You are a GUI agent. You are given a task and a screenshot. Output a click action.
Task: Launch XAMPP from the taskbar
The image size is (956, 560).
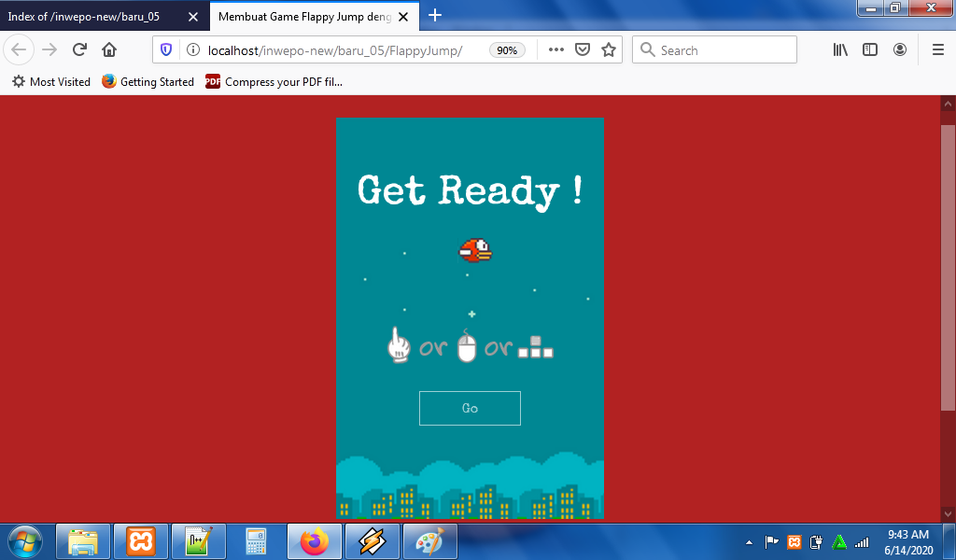[x=141, y=541]
